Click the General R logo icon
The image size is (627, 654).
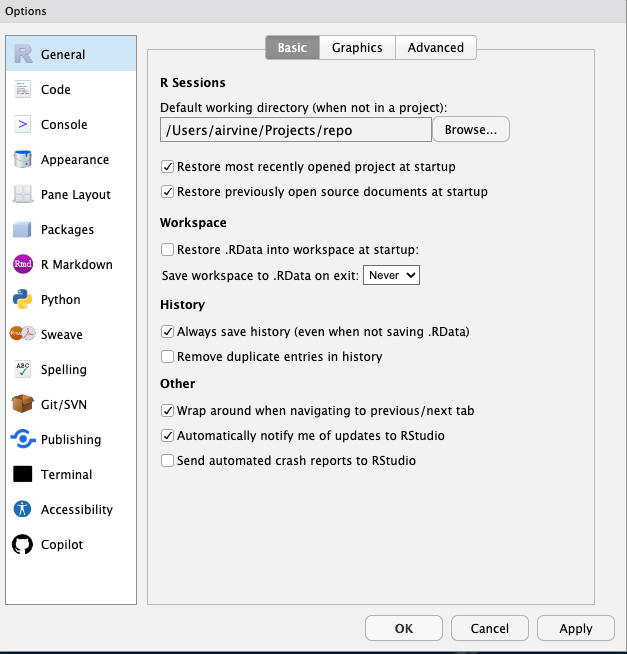pos(23,54)
